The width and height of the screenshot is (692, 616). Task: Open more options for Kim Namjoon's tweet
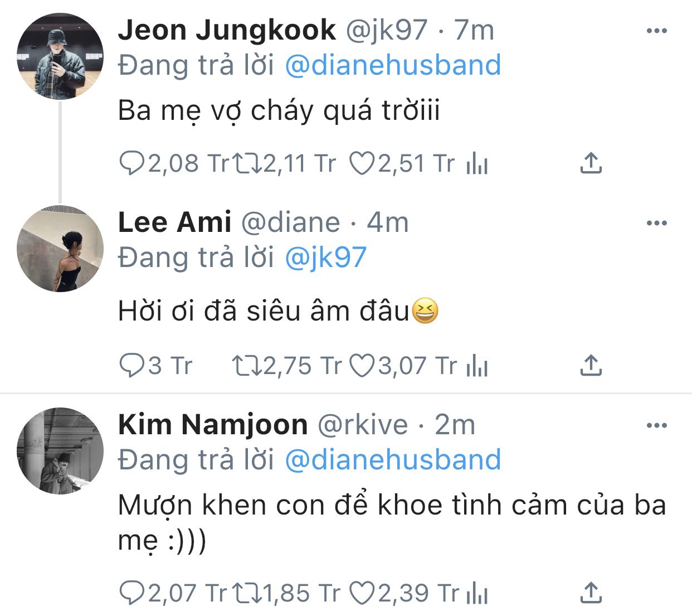(x=656, y=426)
